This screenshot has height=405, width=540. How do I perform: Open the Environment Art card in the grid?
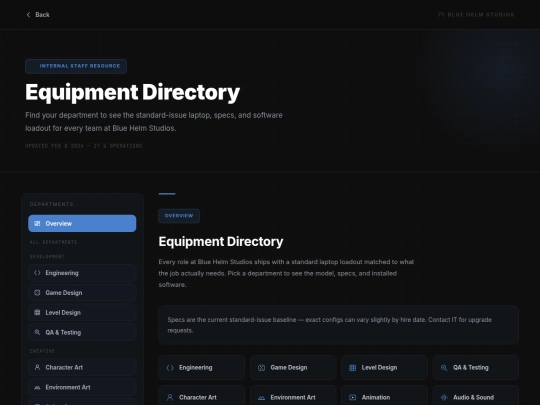point(293,396)
